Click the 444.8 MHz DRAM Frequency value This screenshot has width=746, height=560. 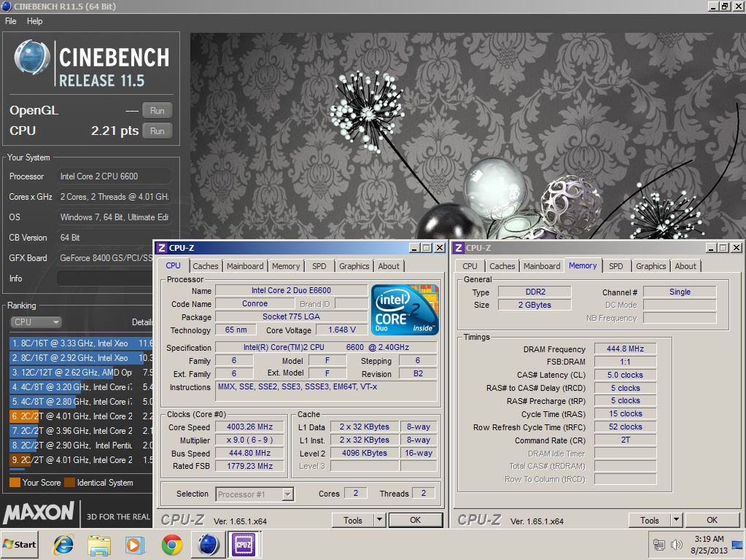click(625, 349)
